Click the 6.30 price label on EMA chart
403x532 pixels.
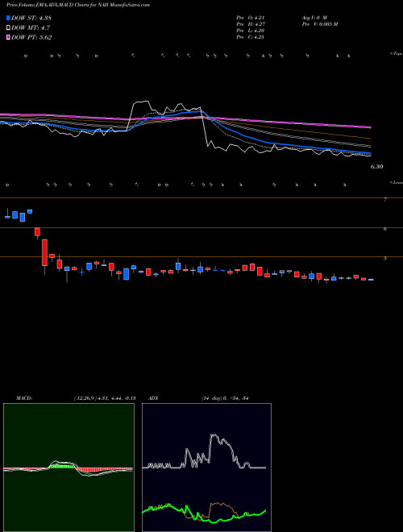[376, 167]
